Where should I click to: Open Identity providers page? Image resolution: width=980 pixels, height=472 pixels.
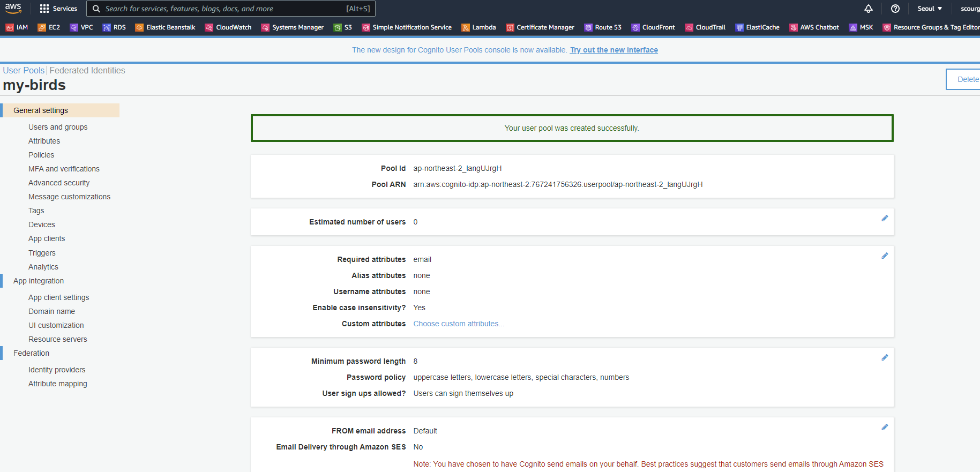[57, 370]
